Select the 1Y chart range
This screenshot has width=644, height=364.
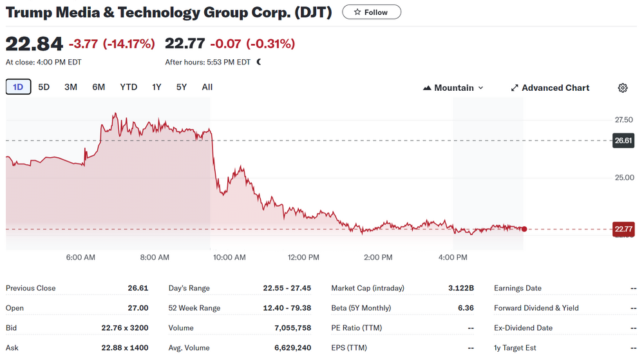(156, 87)
